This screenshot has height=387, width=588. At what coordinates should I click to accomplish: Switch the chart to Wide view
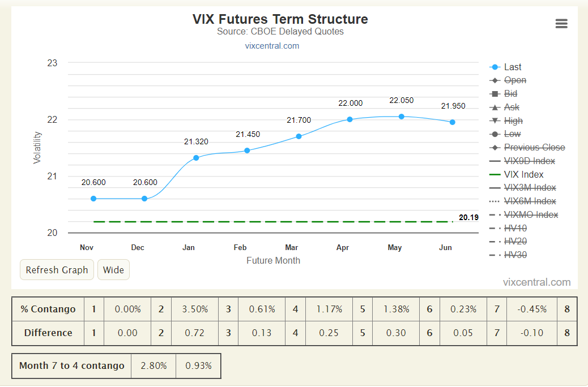pyautogui.click(x=113, y=270)
